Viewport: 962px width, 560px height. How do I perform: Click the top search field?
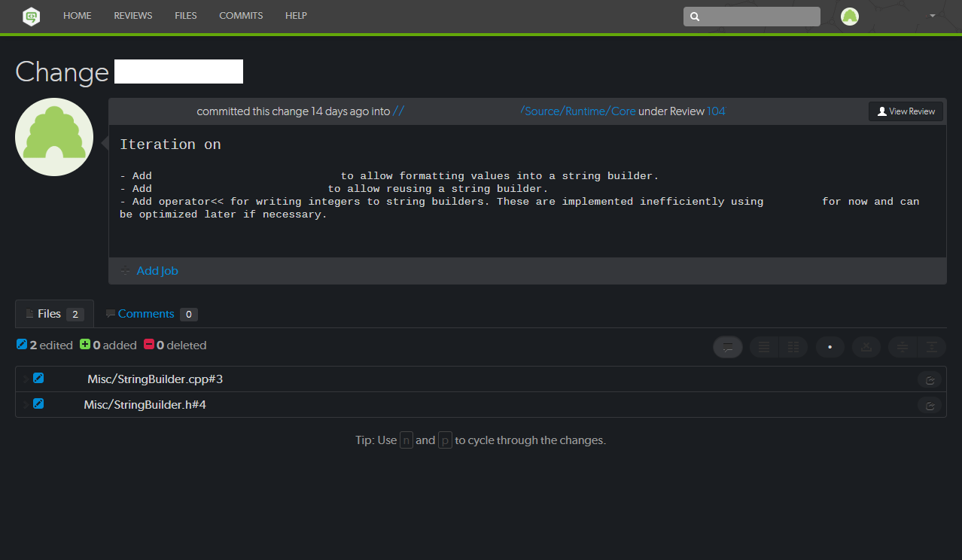(751, 17)
